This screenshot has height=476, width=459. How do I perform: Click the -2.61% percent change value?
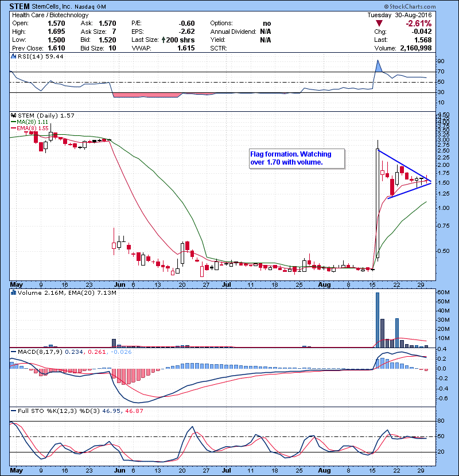click(419, 24)
